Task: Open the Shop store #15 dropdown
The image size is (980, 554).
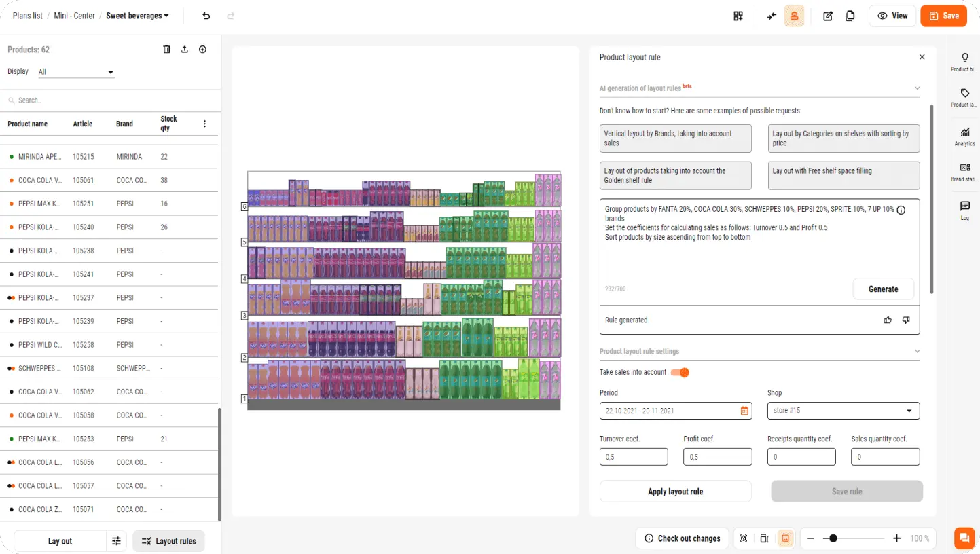Action: (843, 411)
